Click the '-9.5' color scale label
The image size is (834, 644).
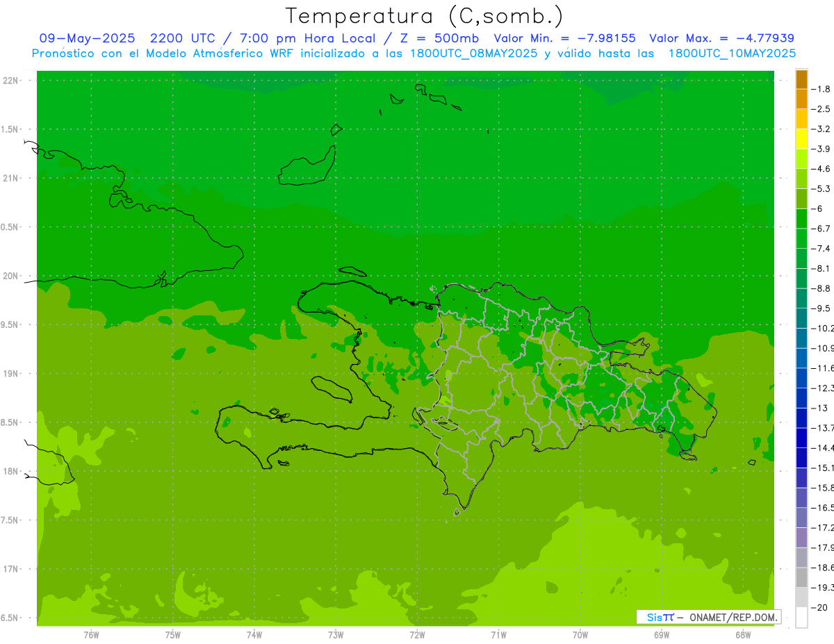821,308
